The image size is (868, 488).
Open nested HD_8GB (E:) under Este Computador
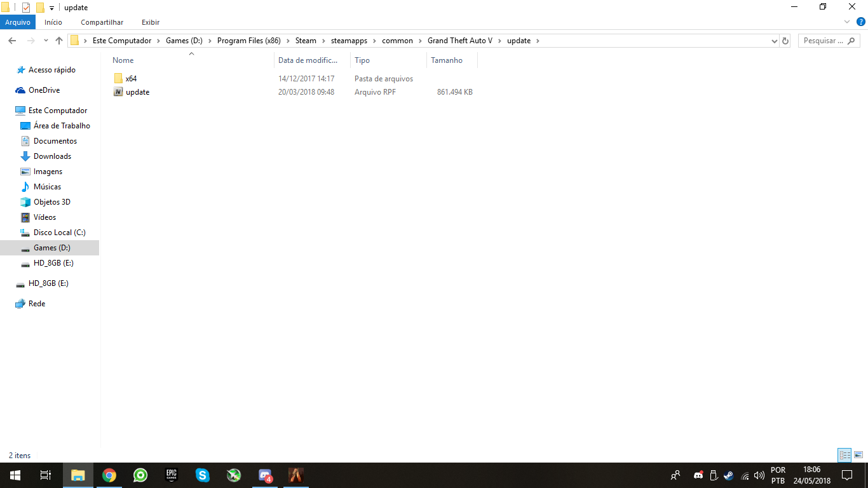(x=53, y=263)
